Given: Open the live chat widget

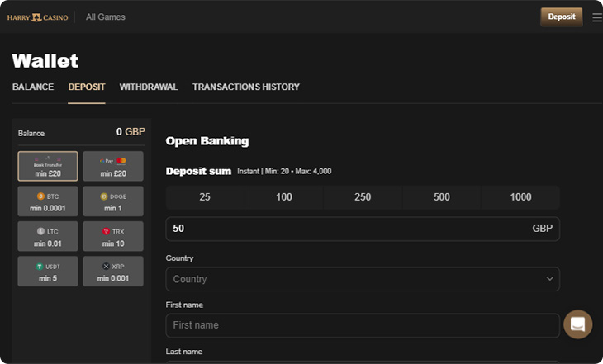Looking at the screenshot, I should tap(577, 324).
